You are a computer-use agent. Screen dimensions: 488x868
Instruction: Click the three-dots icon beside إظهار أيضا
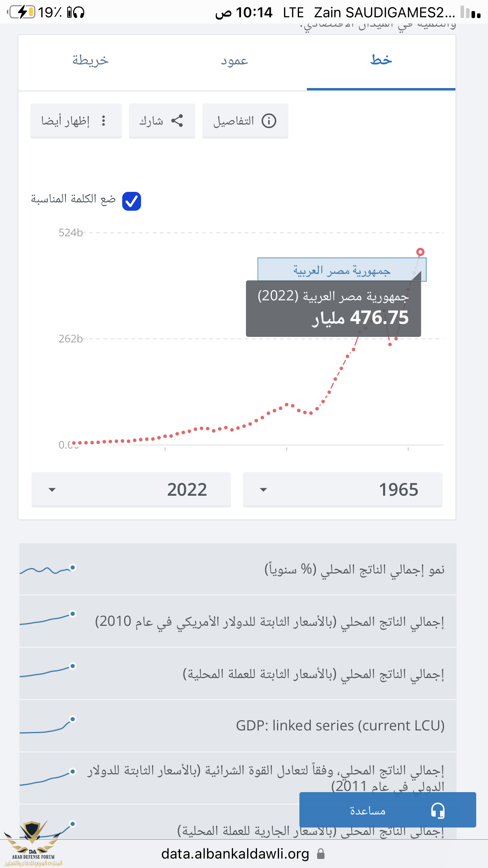pos(103,121)
